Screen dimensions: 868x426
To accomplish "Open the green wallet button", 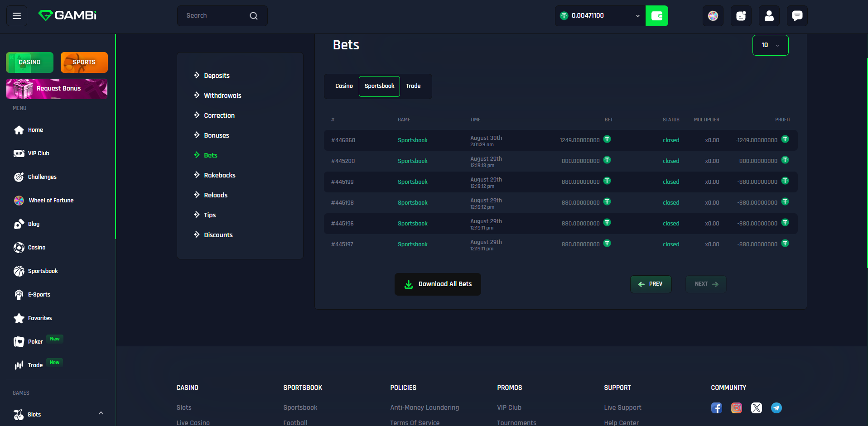I will pyautogui.click(x=656, y=16).
